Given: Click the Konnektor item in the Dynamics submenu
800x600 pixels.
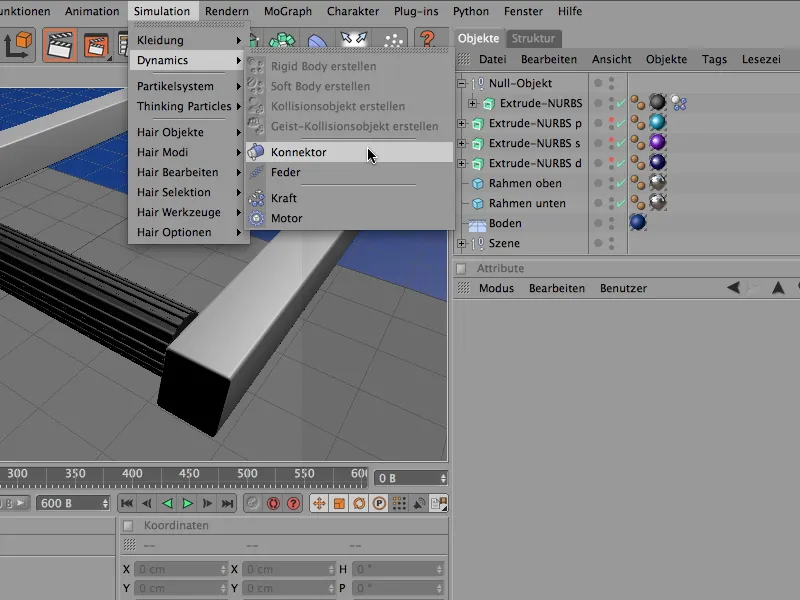Looking at the screenshot, I should point(298,152).
